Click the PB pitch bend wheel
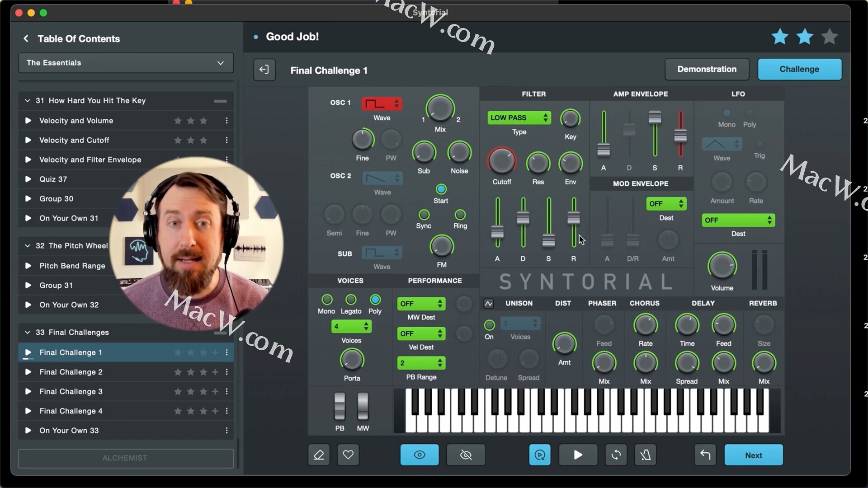Screen dimensions: 868x488 (340, 406)
